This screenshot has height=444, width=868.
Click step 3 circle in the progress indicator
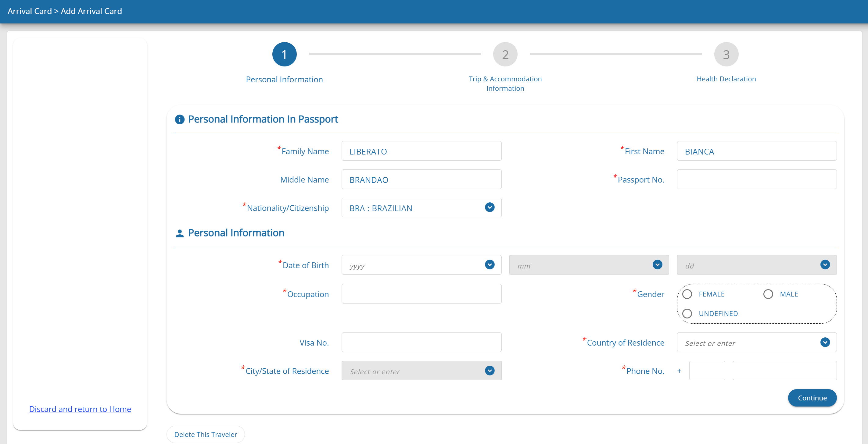[726, 54]
